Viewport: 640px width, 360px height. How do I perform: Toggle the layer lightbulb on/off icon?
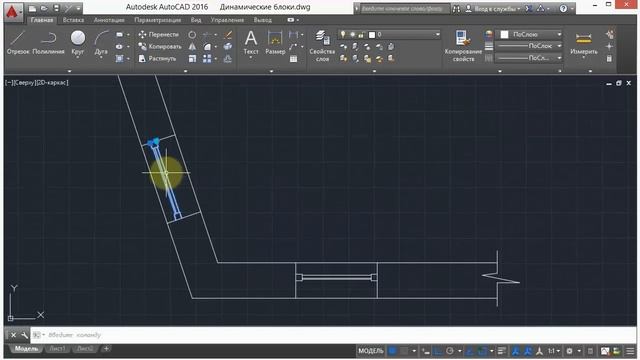pyautogui.click(x=343, y=35)
